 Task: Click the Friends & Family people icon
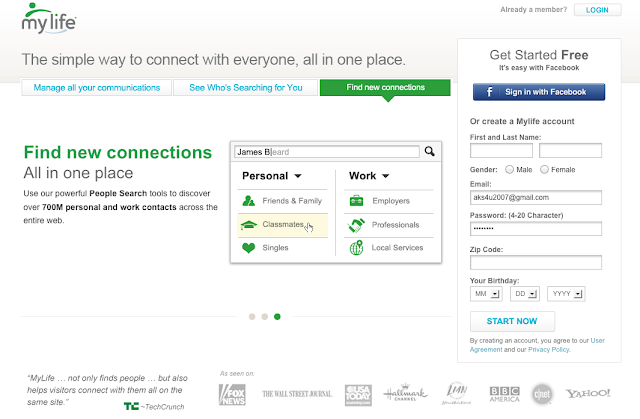point(249,201)
